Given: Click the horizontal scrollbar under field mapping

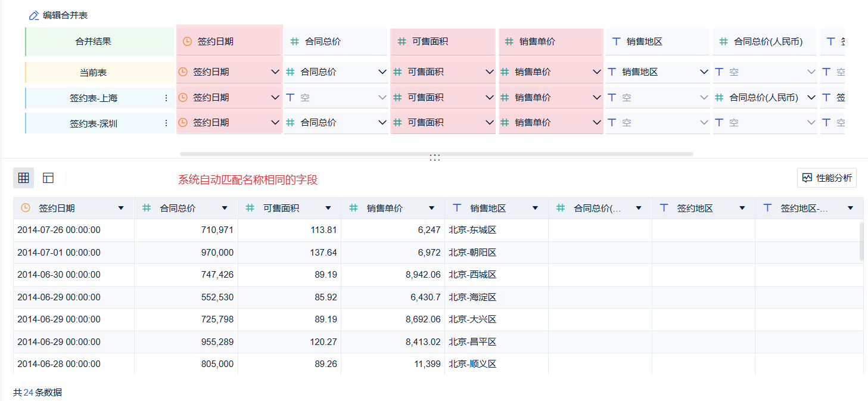Looking at the screenshot, I should click(x=437, y=154).
